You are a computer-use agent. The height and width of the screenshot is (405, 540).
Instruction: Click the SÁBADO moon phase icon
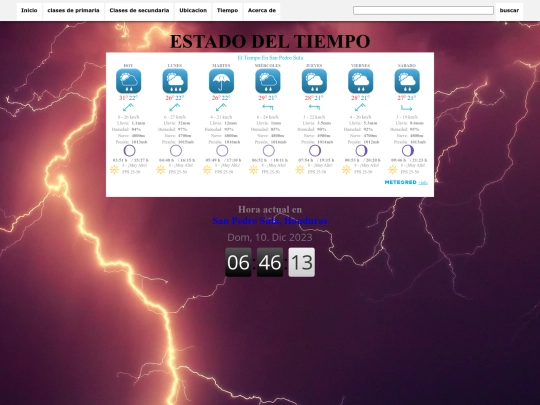tap(408, 150)
